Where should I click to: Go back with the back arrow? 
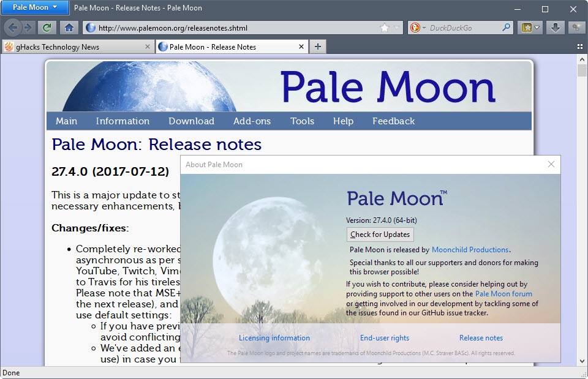click(12, 28)
